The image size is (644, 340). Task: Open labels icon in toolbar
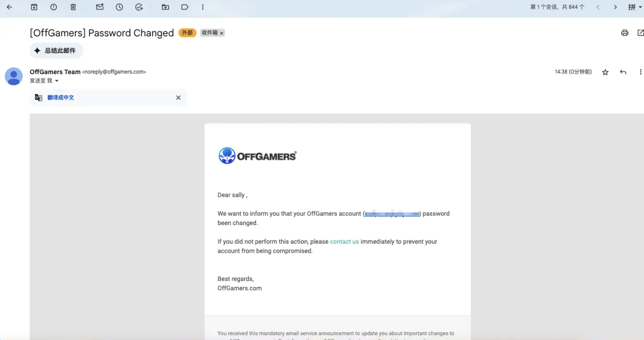[x=185, y=7]
